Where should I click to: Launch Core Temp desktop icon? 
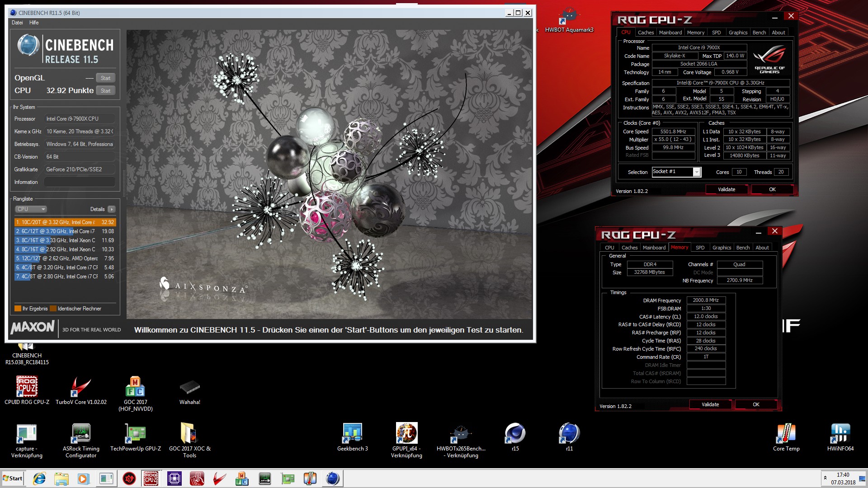click(786, 437)
